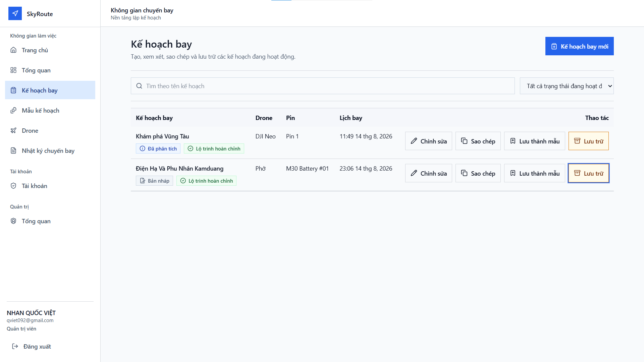
Task: Click the Đã phân tích status badge
Action: tap(158, 148)
